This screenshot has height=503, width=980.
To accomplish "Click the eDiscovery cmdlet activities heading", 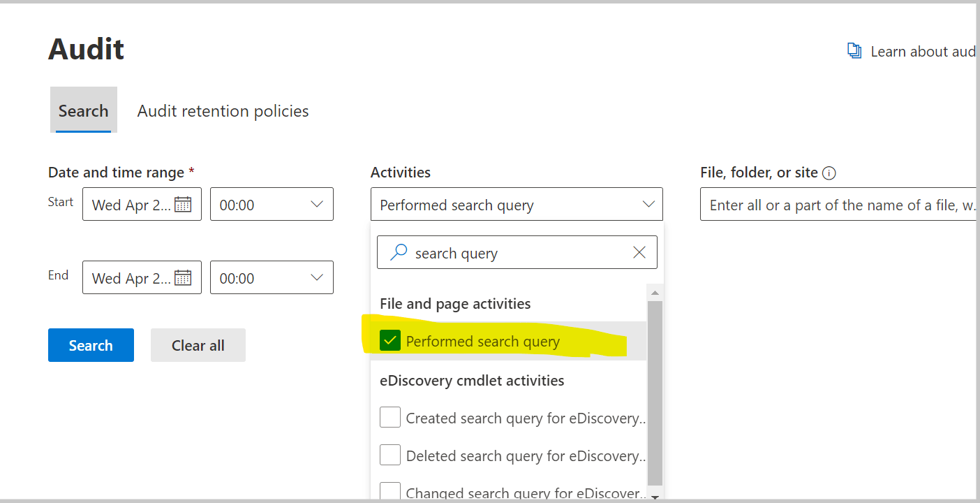I will point(472,381).
